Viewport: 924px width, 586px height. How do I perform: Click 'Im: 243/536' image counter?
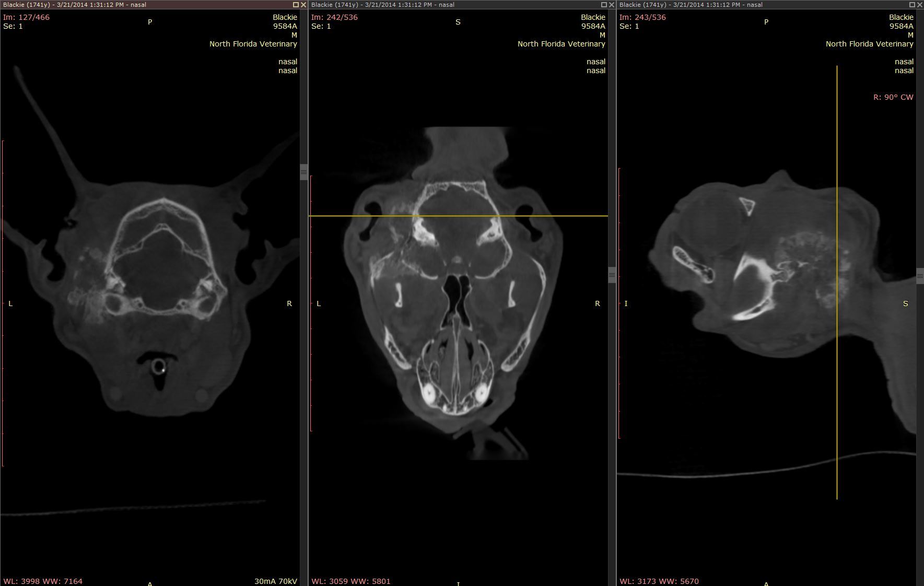(x=642, y=17)
